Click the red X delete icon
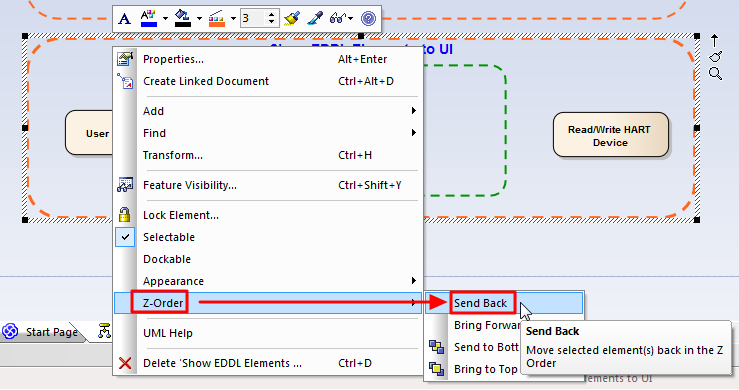 click(125, 363)
